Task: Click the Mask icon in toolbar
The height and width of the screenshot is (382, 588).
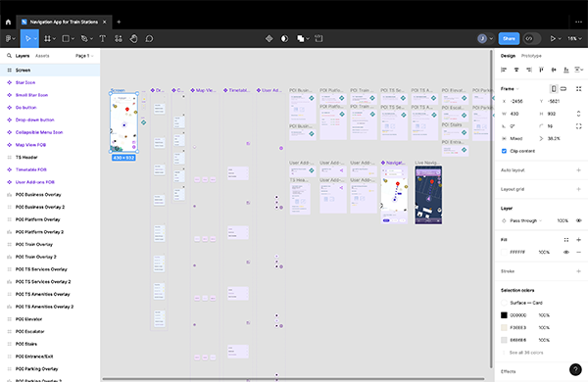Action: (x=284, y=38)
